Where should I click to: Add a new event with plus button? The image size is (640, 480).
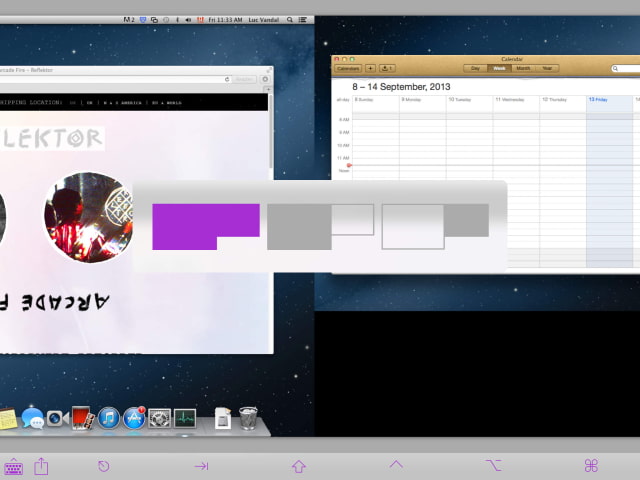click(370, 68)
